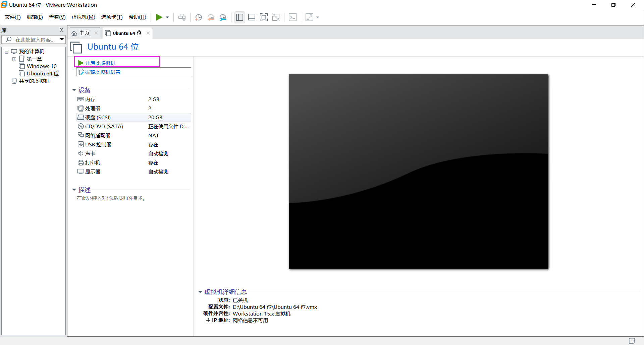The image size is (644, 345).
Task: Collapse the 设备 devices section
Action: click(74, 90)
